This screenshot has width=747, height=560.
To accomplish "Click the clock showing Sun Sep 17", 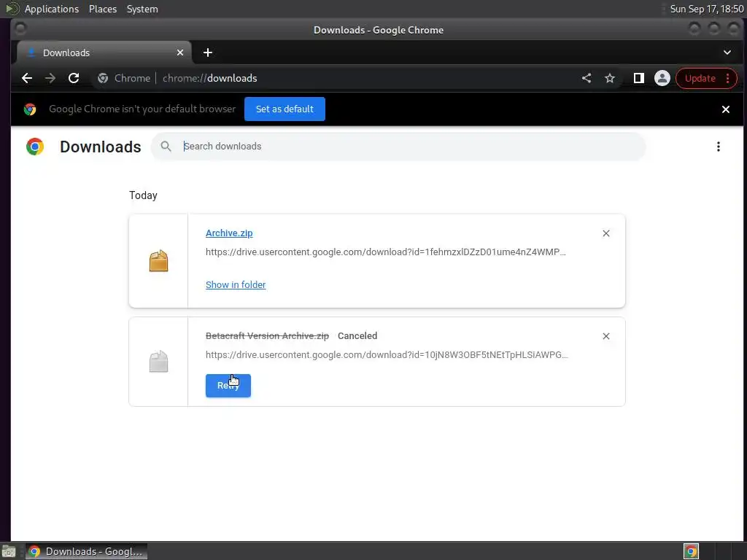I will tap(706, 9).
